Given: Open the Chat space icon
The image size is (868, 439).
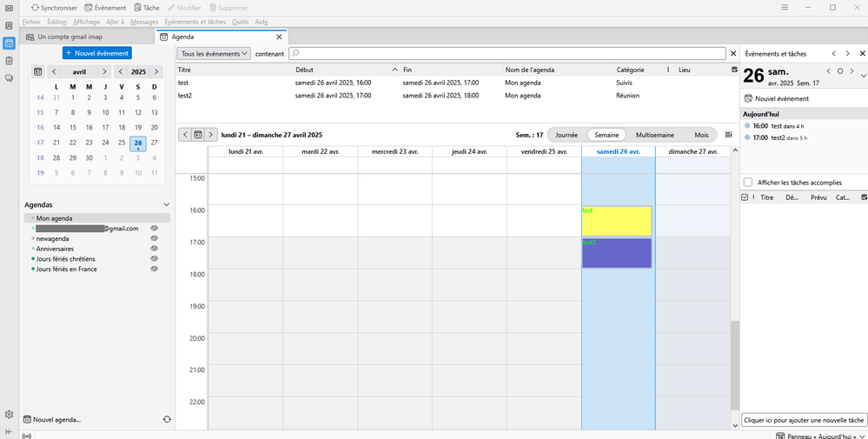Looking at the screenshot, I should pos(9,78).
